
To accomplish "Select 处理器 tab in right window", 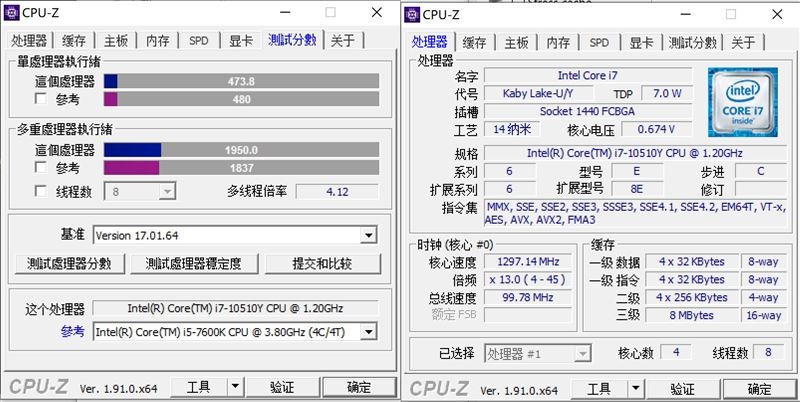I will click(430, 41).
